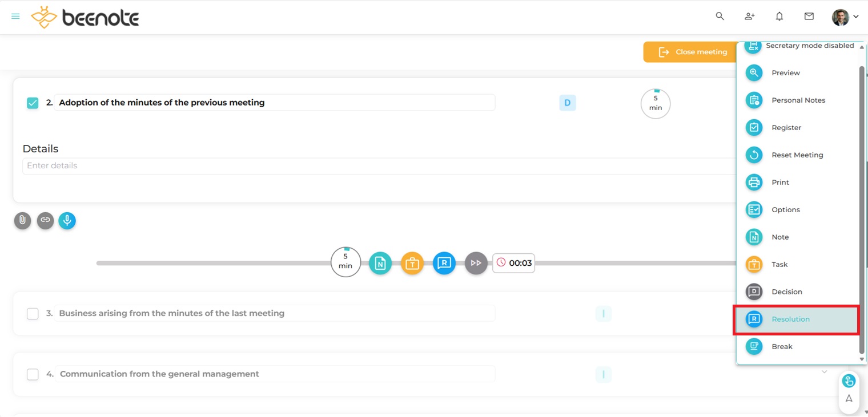Check the Business arising from minutes checkbox
The height and width of the screenshot is (417, 868).
pos(33,314)
